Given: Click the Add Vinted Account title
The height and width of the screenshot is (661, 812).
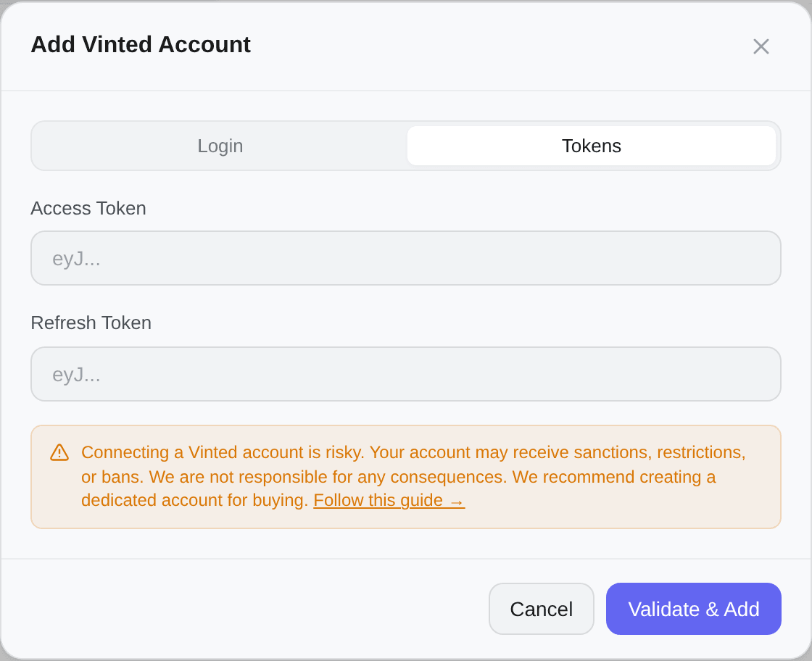Looking at the screenshot, I should click(141, 44).
